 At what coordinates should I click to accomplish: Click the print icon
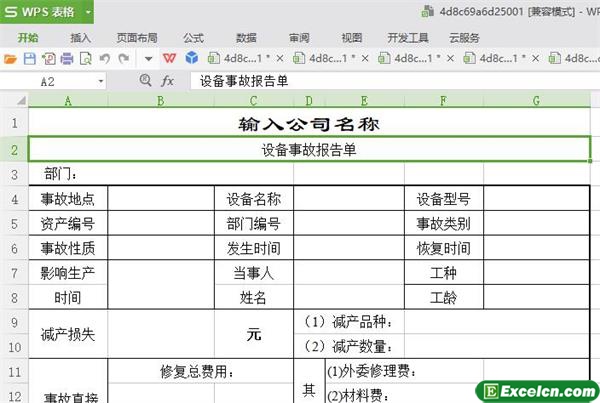coord(67,59)
